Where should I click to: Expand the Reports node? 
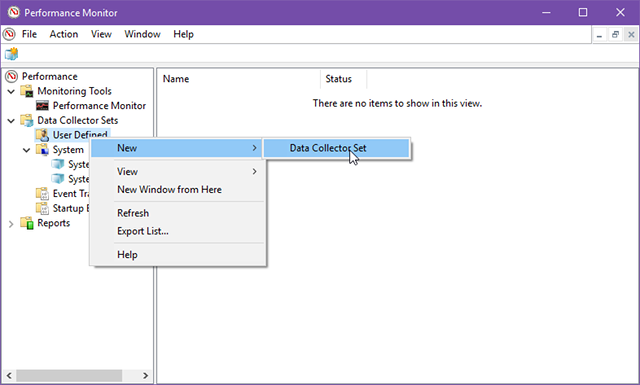coord(11,224)
